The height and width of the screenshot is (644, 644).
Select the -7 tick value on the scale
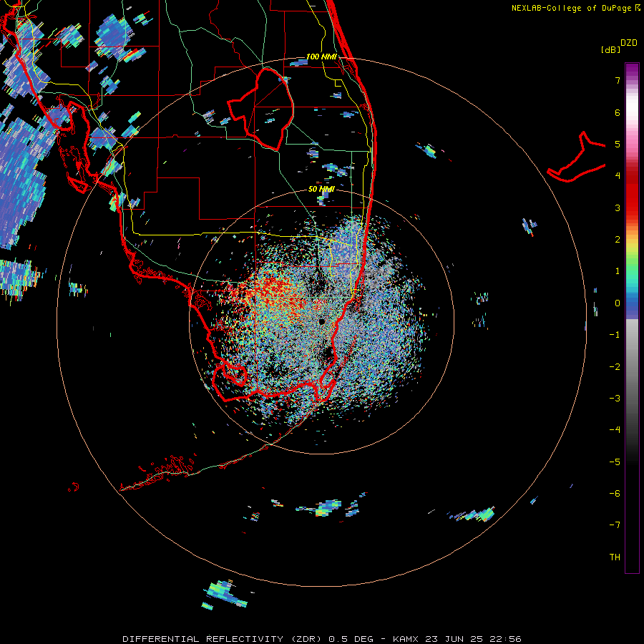click(x=615, y=525)
